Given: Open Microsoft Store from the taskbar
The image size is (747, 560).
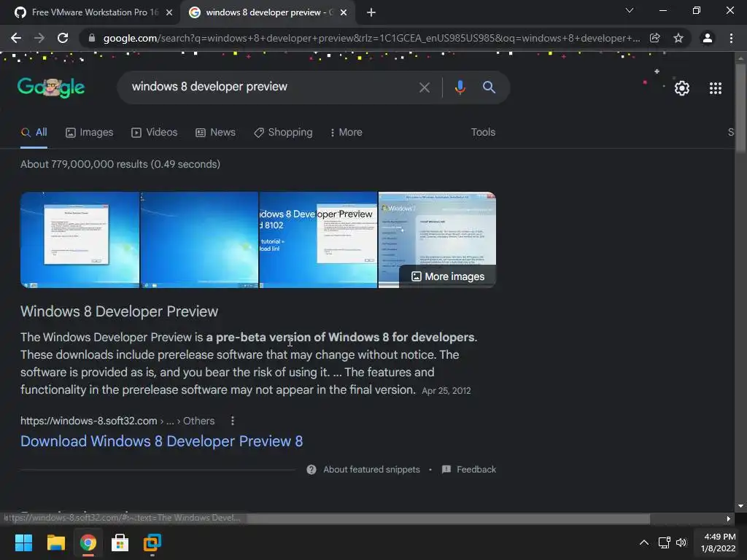Looking at the screenshot, I should pyautogui.click(x=120, y=542).
